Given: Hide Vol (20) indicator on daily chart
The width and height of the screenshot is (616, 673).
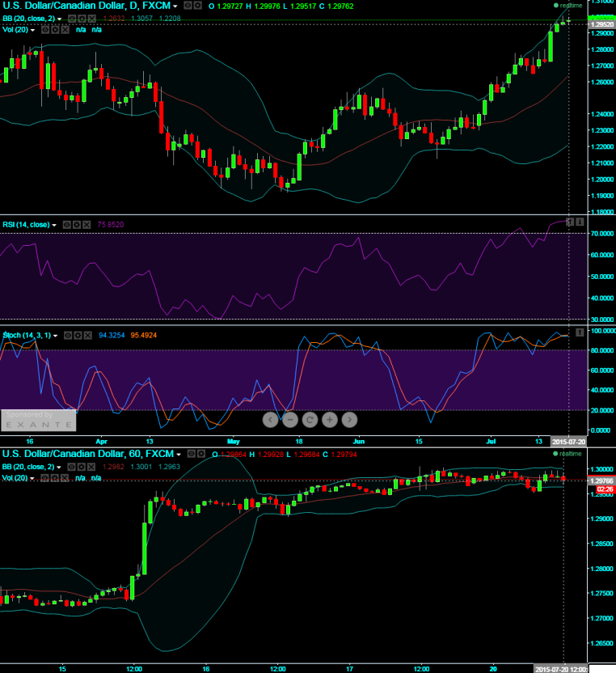Looking at the screenshot, I should [x=45, y=30].
